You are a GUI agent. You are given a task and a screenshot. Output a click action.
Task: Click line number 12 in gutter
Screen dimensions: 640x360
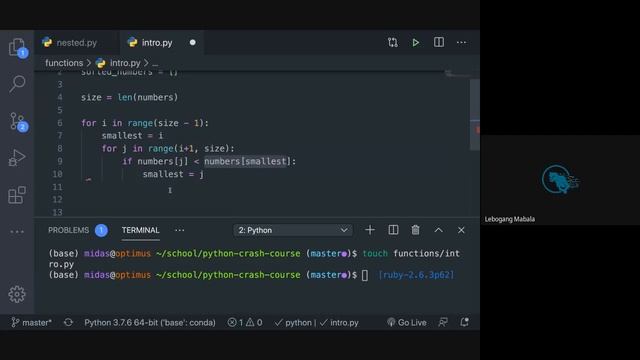click(x=58, y=200)
